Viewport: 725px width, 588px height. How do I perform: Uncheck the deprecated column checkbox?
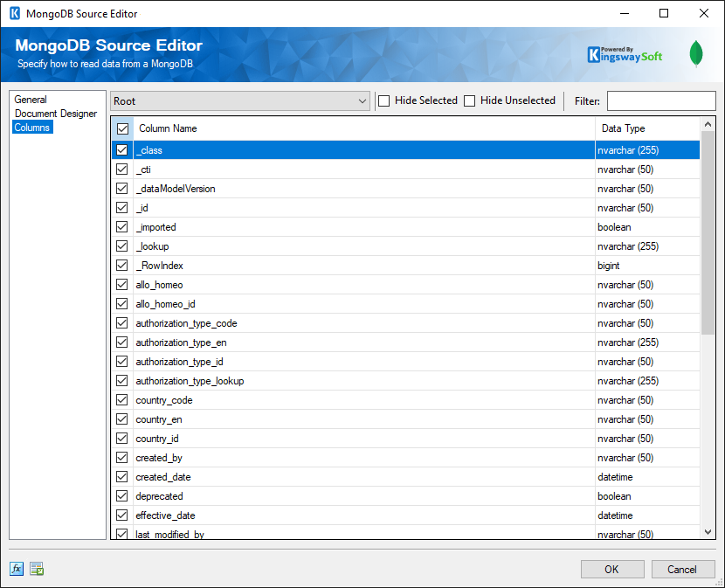(122, 496)
